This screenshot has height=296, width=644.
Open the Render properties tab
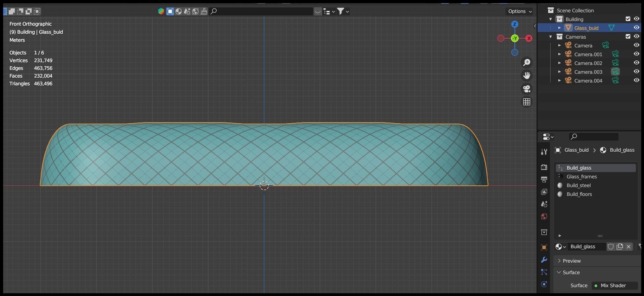[x=544, y=167]
